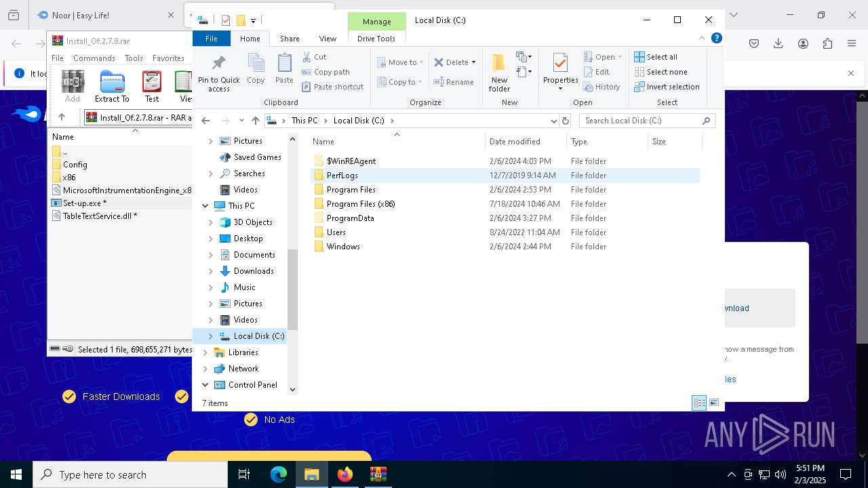Screen dimensions: 868x488
Task: Click the Rename command
Action: (454, 82)
